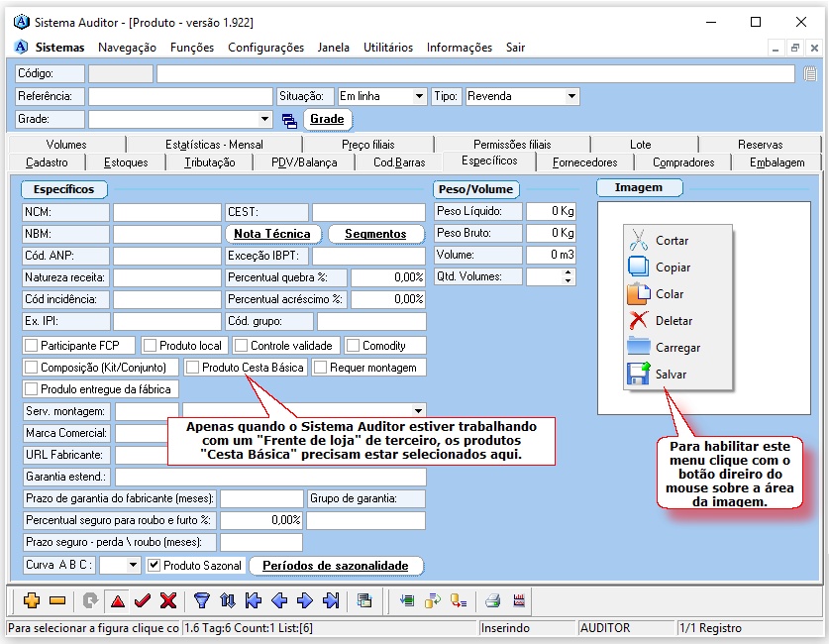This screenshot has width=829, height=644.
Task: Switch to the Tributação tab
Action: point(210,162)
